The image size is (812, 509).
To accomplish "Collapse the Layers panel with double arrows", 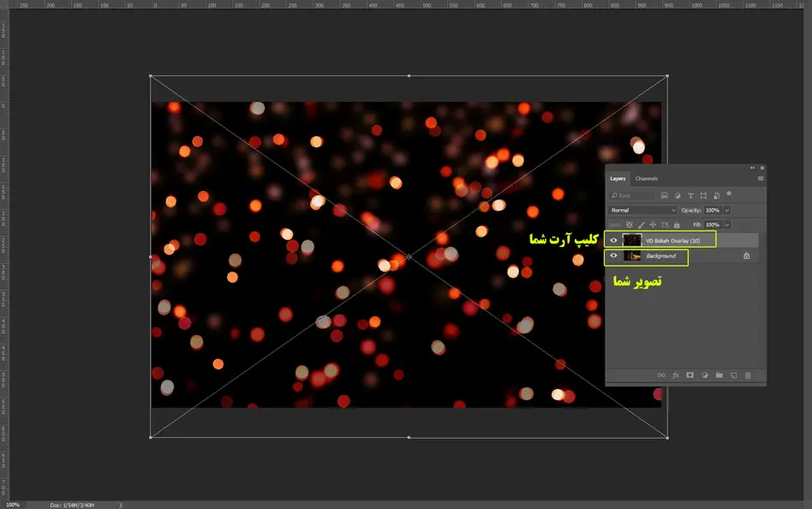I will tap(752, 168).
